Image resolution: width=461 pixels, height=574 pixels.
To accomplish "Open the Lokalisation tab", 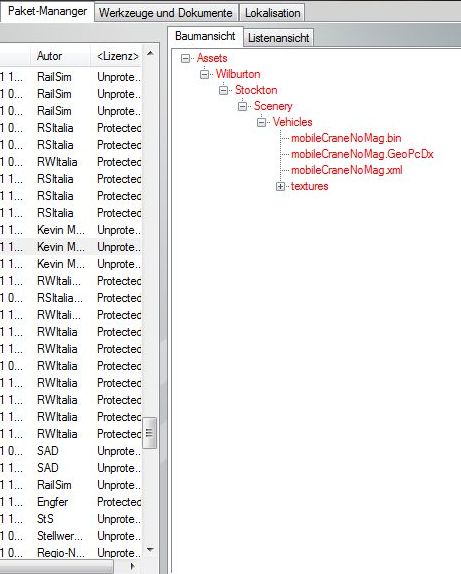I will point(272,13).
